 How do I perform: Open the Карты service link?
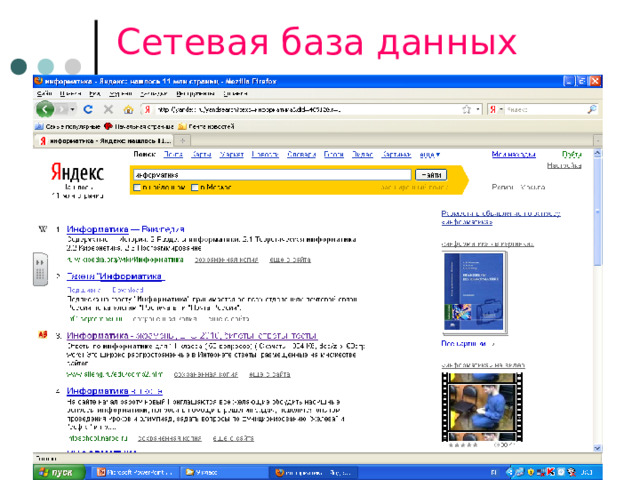(x=201, y=154)
